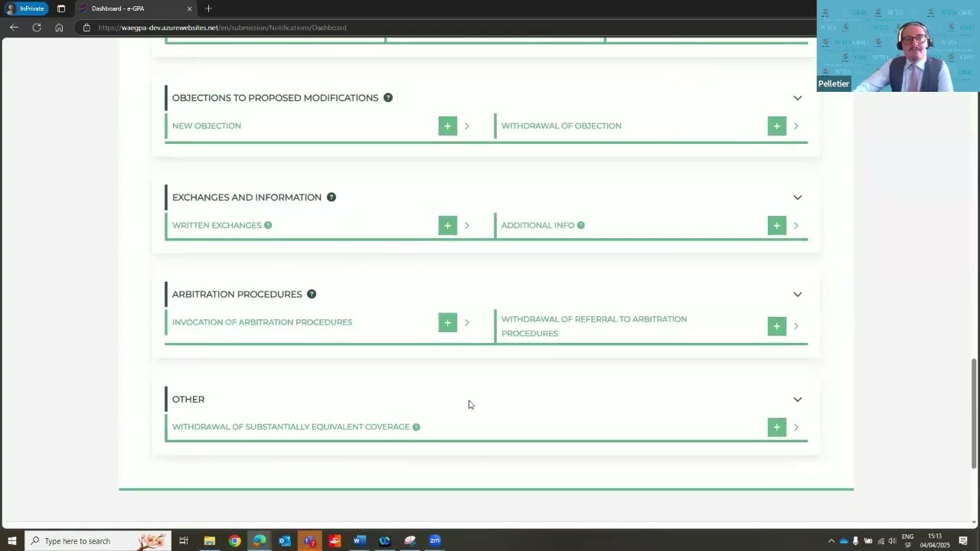Open Withdrawal of Referral to Arbitration Procedures link
This screenshot has height=551, width=980.
tap(594, 326)
